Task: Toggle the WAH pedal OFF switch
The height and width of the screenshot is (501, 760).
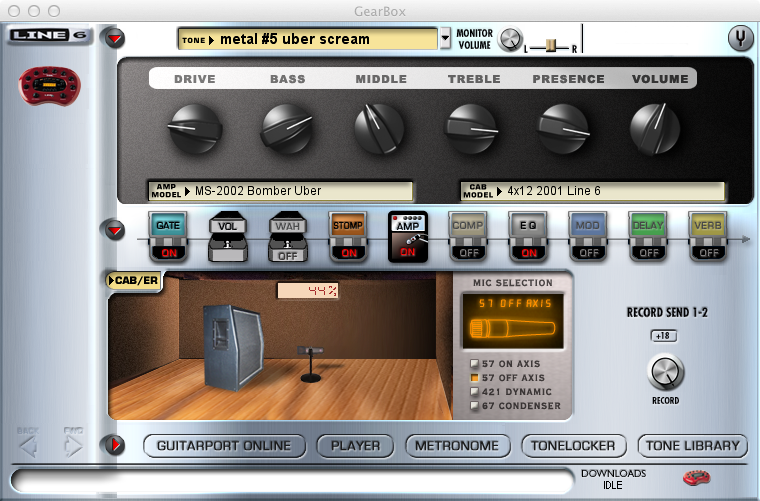Action: (x=288, y=255)
